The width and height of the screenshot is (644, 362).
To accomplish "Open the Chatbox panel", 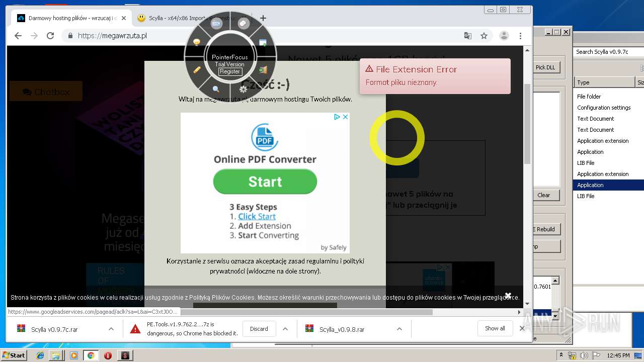I will 46,92.
